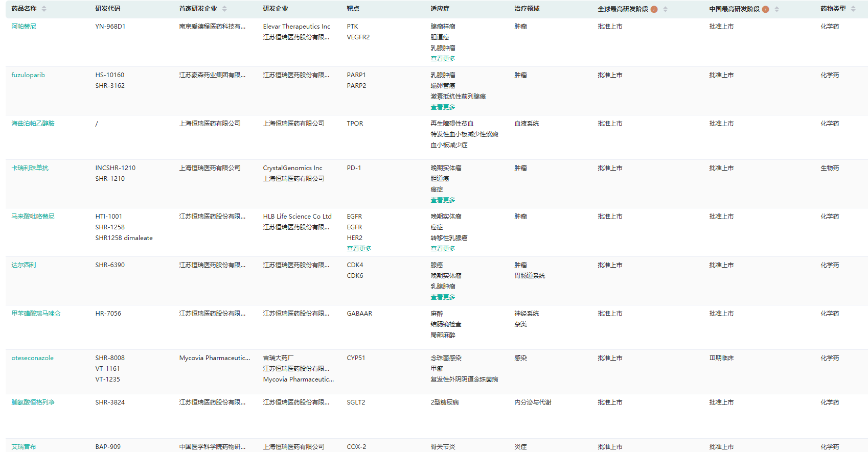Select the code HS-10160
This screenshot has height=452, width=868.
(x=110, y=75)
